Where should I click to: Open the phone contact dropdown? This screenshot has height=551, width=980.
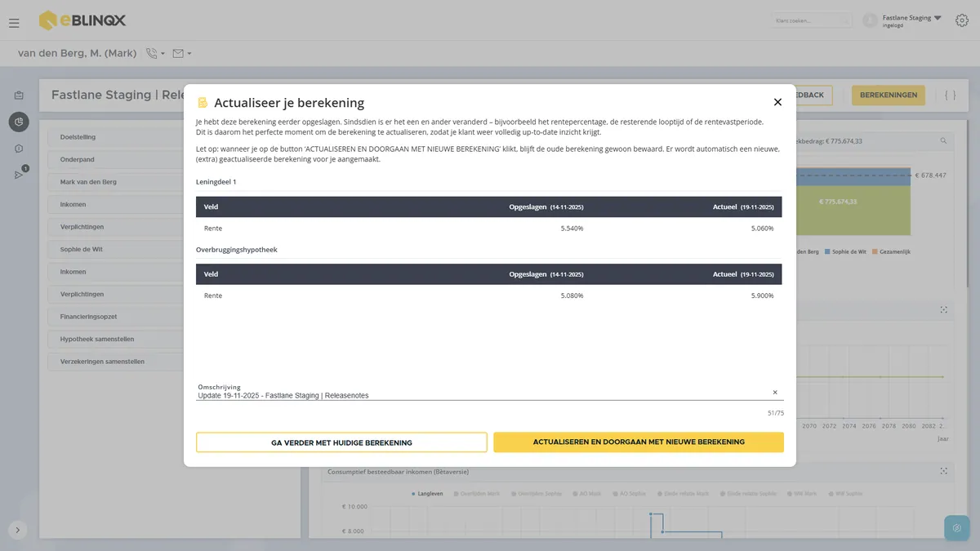(155, 54)
